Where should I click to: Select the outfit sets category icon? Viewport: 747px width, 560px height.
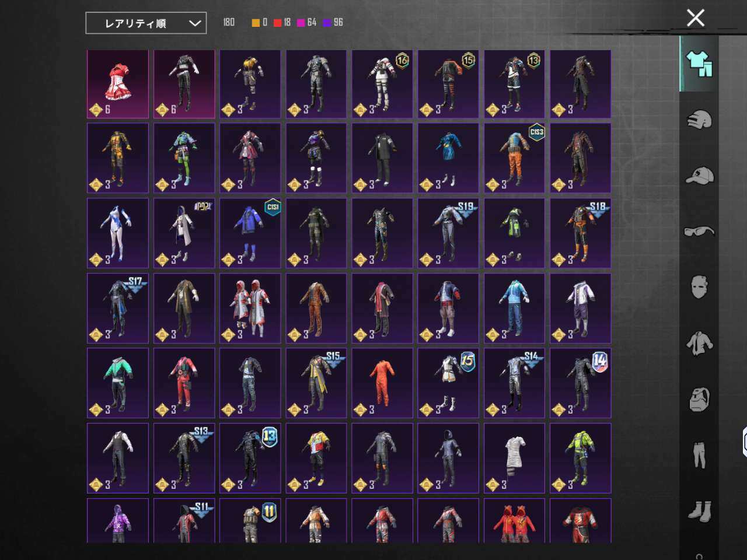[x=699, y=64]
